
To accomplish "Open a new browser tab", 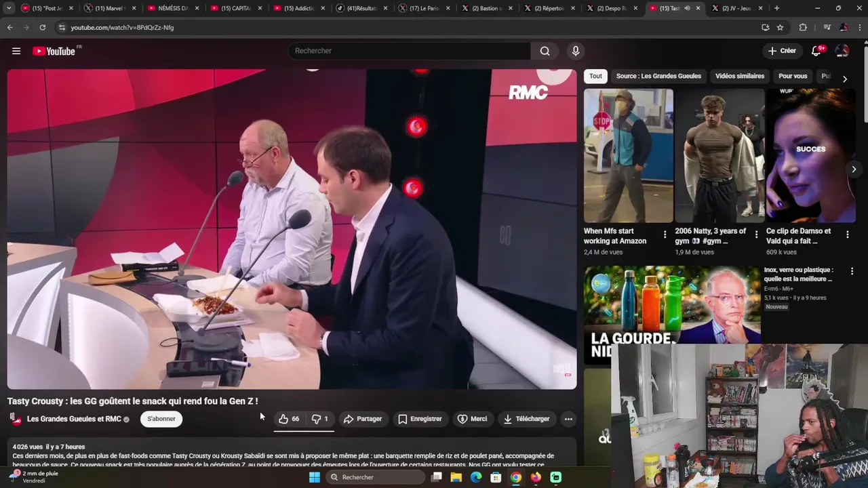I will click(776, 8).
